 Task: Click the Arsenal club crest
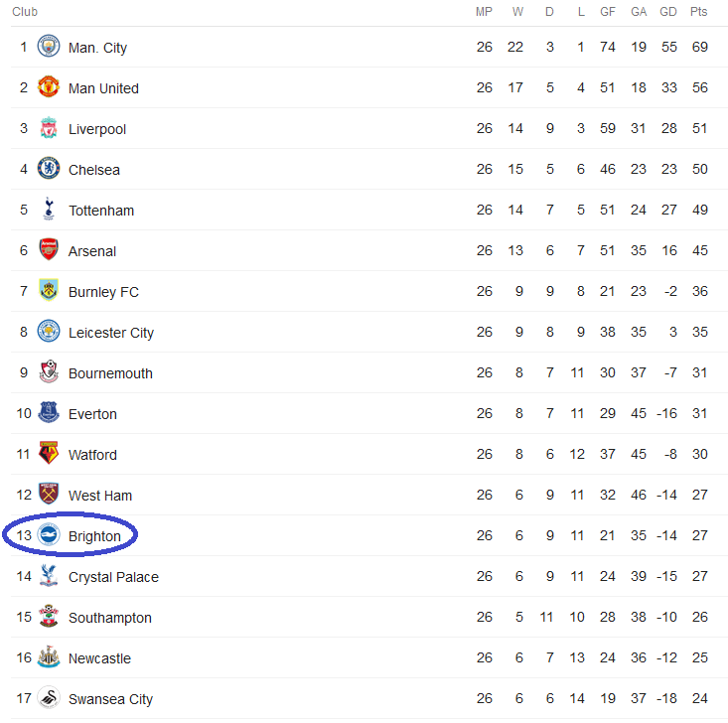pos(49,250)
